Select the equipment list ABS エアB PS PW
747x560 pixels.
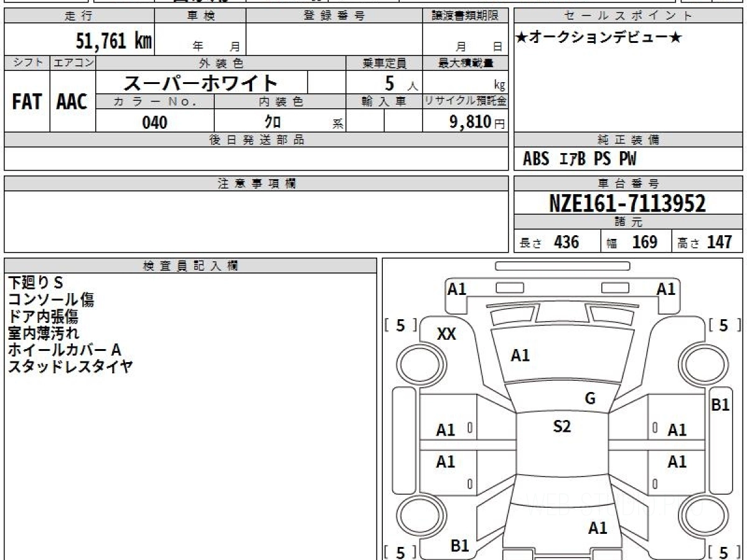point(580,159)
